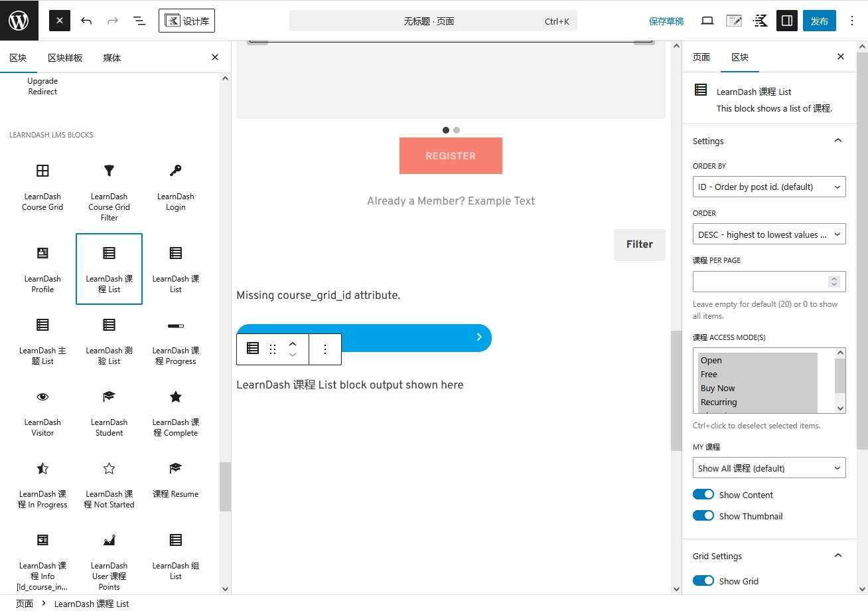868x611 pixels.
Task: Insert the LearnDash 组 List block
Action: click(x=176, y=556)
